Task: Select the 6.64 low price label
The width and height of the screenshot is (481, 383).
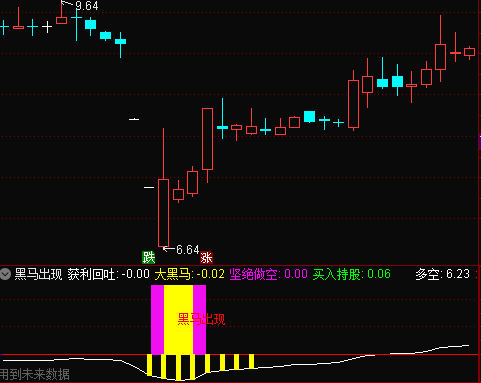Action: (x=187, y=250)
